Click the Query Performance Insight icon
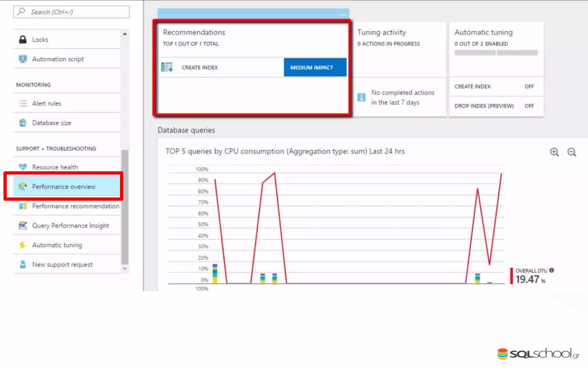 [23, 225]
